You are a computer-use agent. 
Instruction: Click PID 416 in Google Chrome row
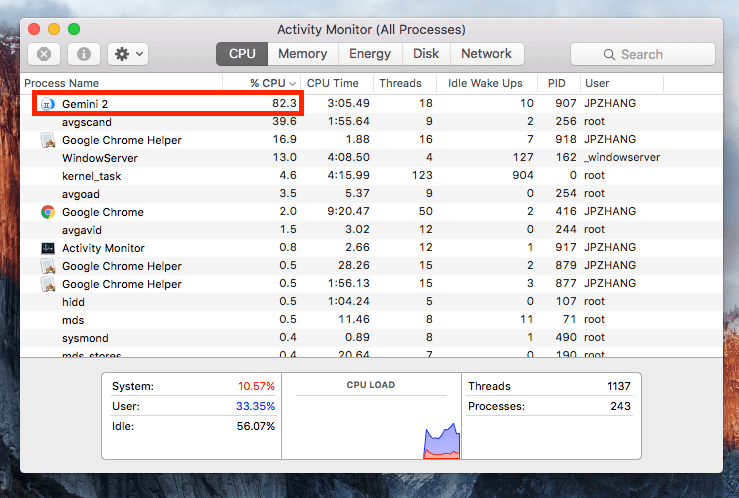566,211
